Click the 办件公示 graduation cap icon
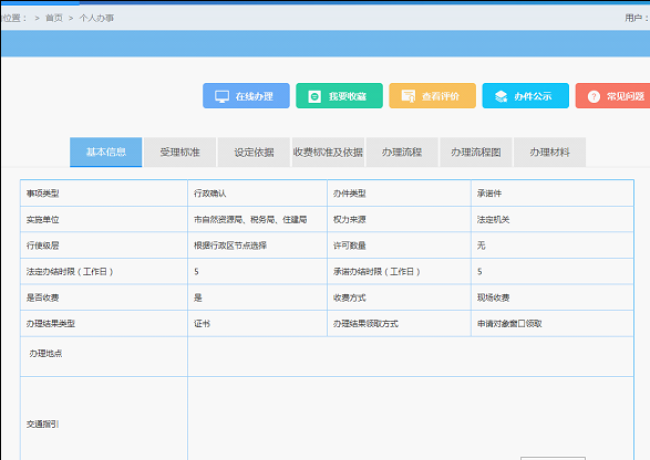This screenshot has width=650, height=460. (500, 97)
